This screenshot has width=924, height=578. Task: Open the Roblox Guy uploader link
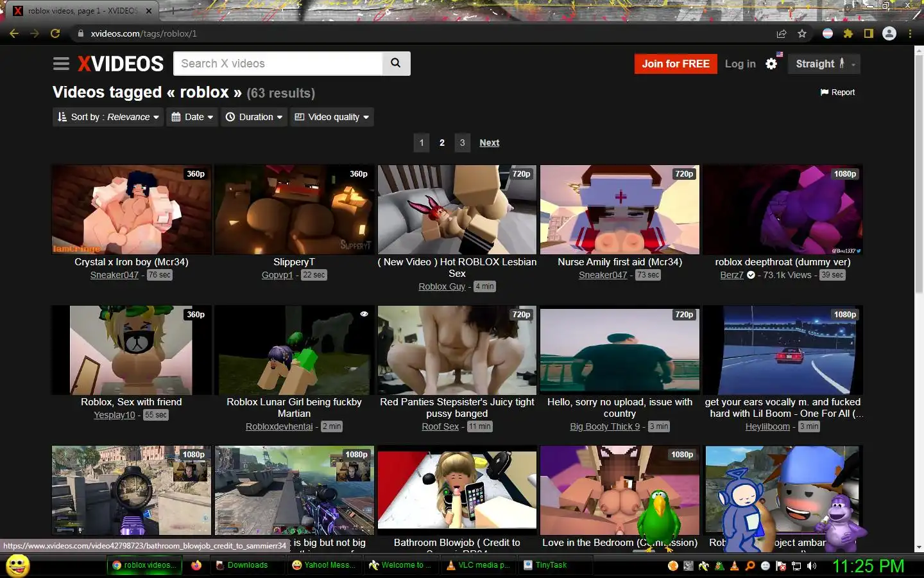pos(442,286)
